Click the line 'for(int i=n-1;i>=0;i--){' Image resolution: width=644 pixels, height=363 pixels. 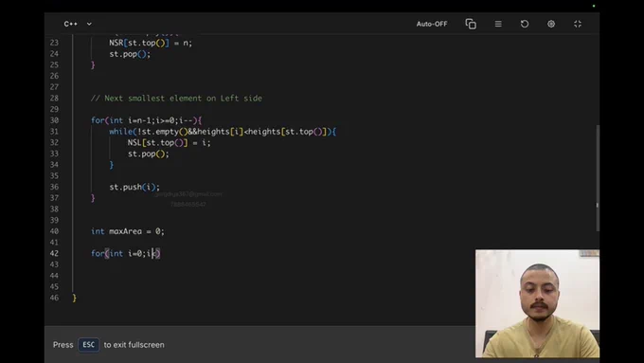click(x=146, y=120)
